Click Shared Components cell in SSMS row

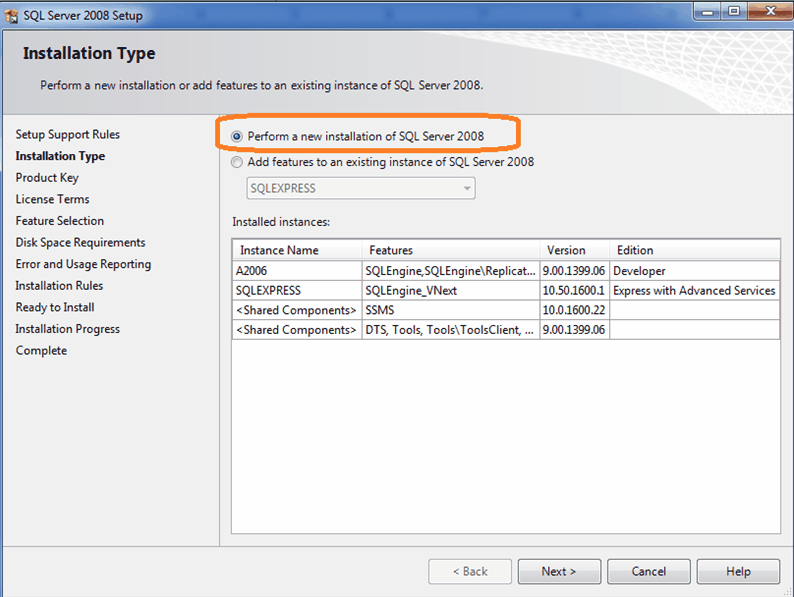pyautogui.click(x=297, y=310)
